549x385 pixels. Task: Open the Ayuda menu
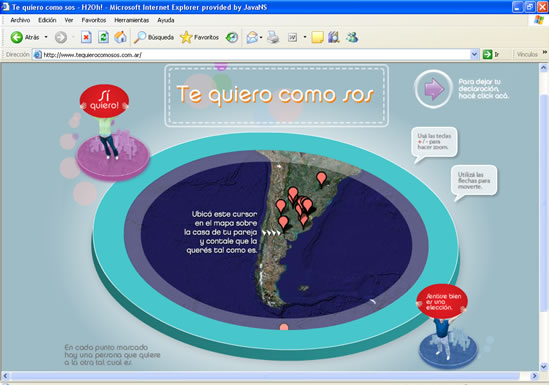(x=166, y=20)
